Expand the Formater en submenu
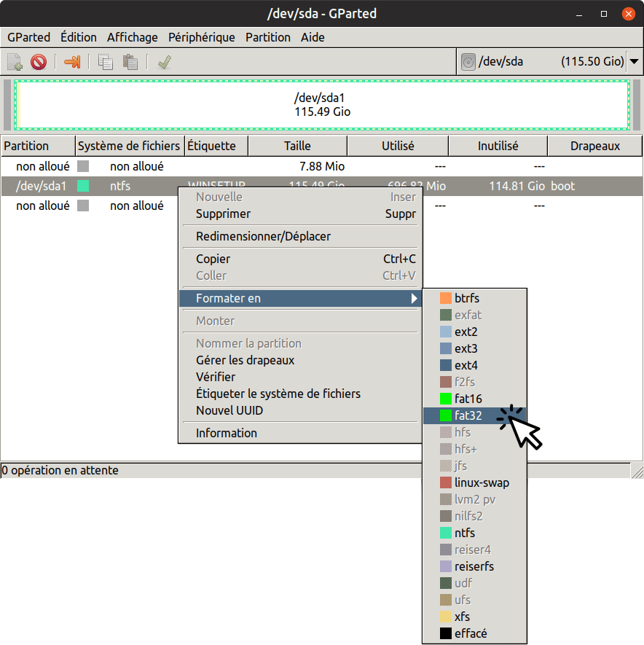 (x=300, y=298)
